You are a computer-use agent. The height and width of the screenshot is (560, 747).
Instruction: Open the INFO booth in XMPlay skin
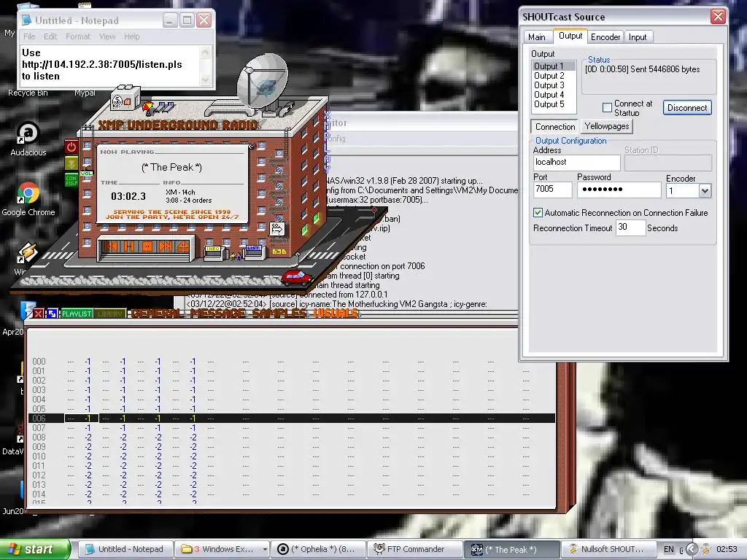click(x=213, y=252)
